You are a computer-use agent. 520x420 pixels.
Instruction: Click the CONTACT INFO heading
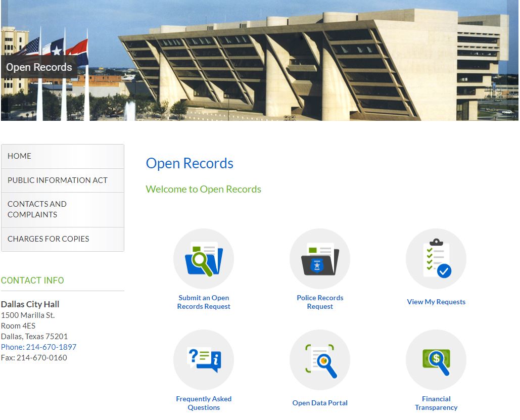32,281
